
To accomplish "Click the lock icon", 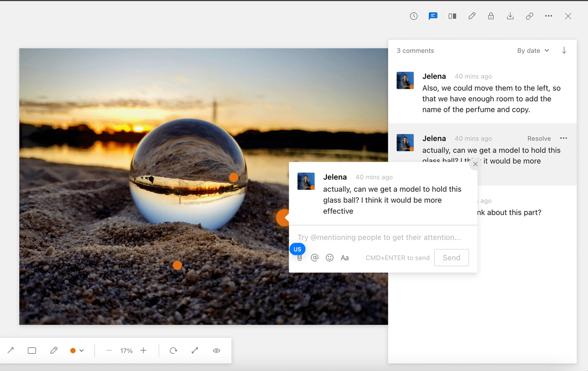I will click(x=490, y=16).
